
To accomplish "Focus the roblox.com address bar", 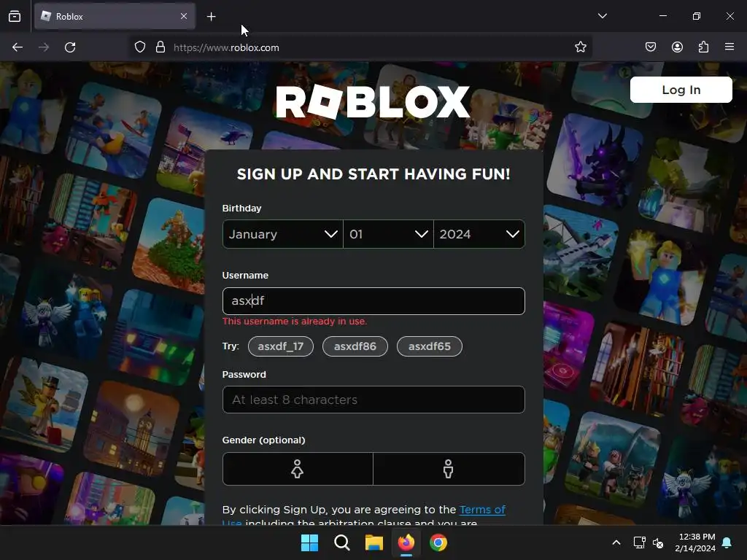I will tap(362, 47).
